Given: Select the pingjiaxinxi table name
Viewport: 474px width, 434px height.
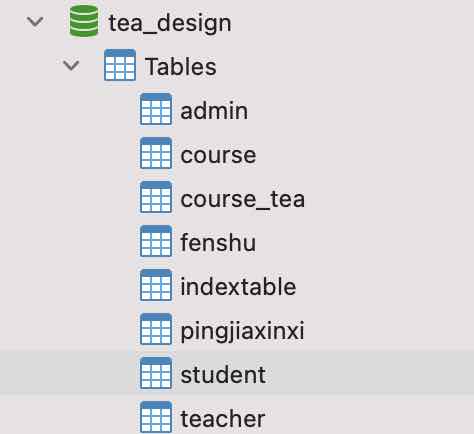Looking at the screenshot, I should [x=242, y=332].
